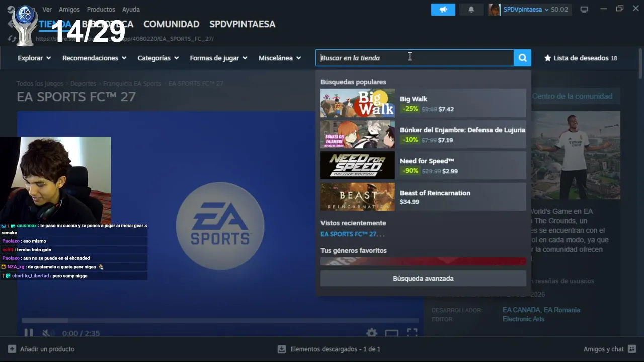The image size is (644, 362).
Task: Open the Amigos y chat icon
Action: [x=632, y=349]
